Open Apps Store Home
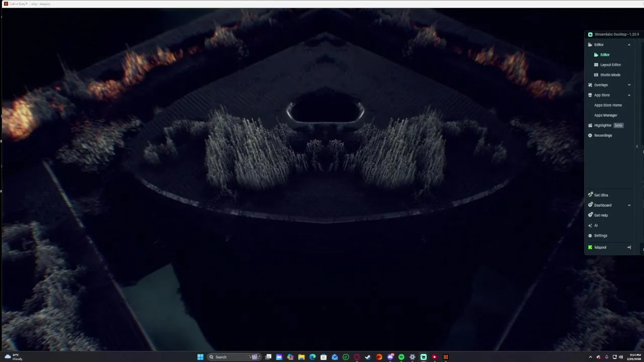This screenshot has height=362, width=644. pyautogui.click(x=608, y=105)
